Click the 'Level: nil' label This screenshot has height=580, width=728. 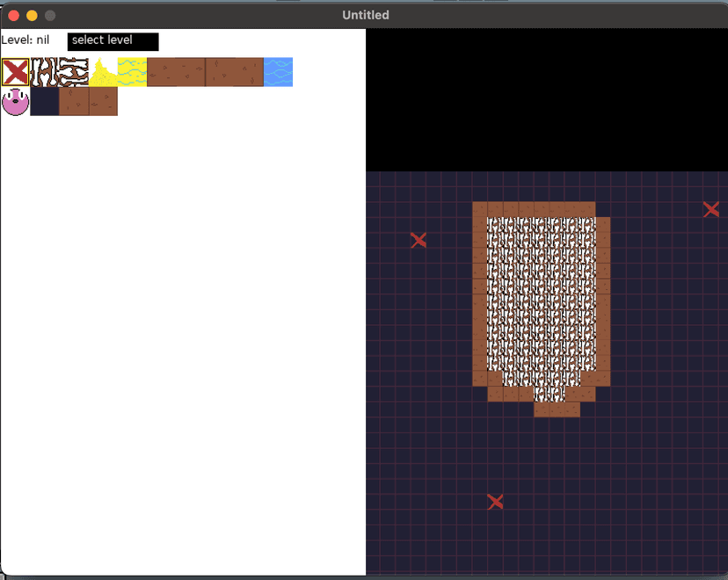(x=25, y=40)
